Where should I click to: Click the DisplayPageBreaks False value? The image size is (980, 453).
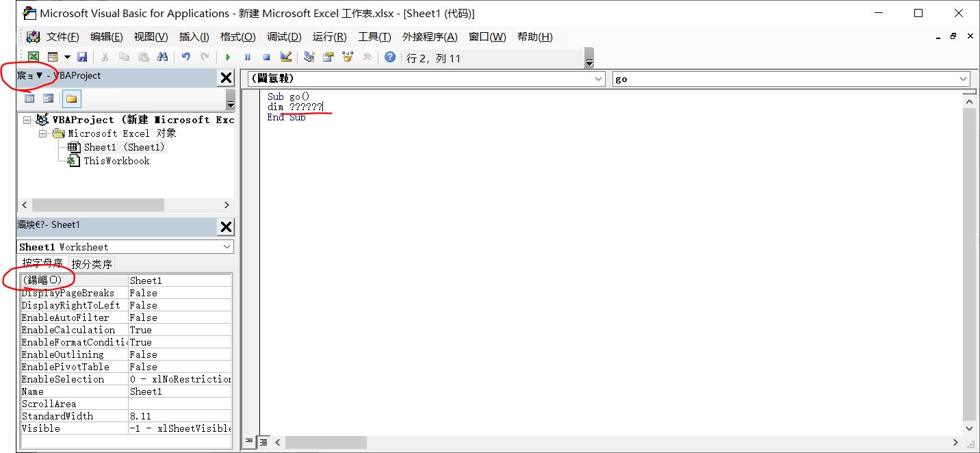(x=180, y=293)
